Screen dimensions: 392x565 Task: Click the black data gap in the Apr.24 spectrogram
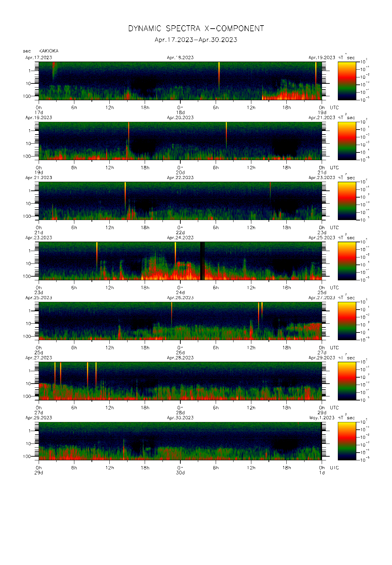[x=202, y=261]
